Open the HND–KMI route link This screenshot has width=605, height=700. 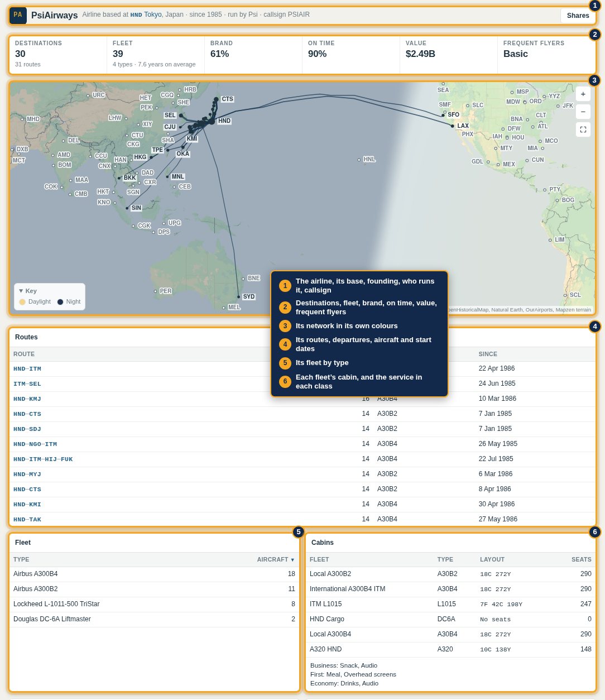(x=27, y=505)
